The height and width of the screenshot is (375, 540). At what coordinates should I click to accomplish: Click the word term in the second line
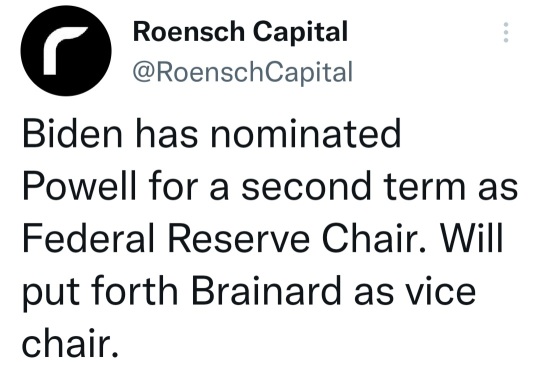pos(424,186)
